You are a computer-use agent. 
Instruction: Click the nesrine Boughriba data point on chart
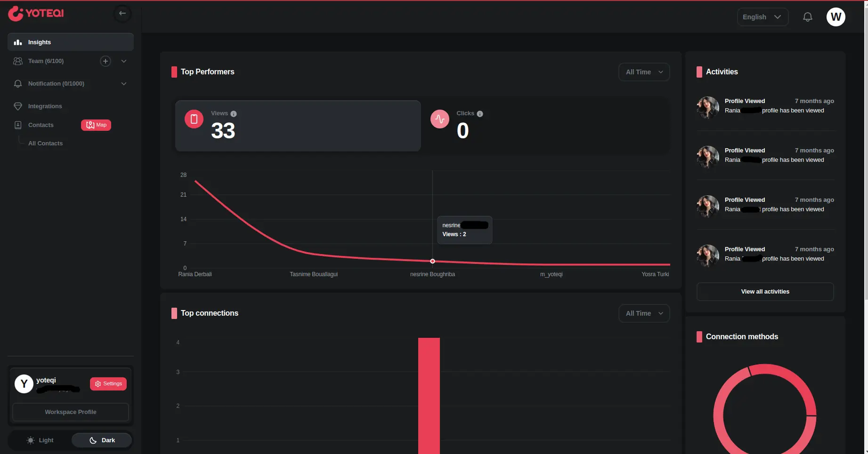coord(432,261)
